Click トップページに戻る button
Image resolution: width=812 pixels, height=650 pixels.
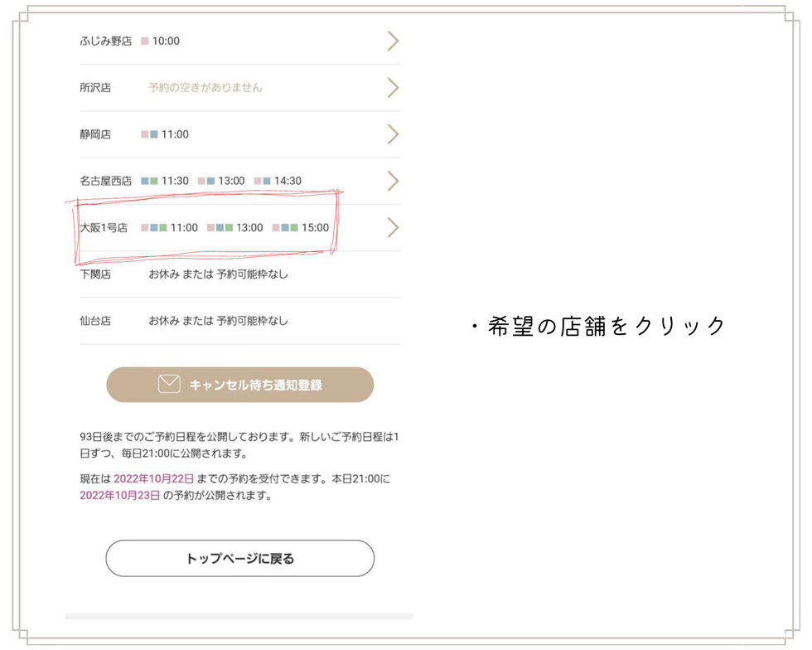tap(239, 559)
